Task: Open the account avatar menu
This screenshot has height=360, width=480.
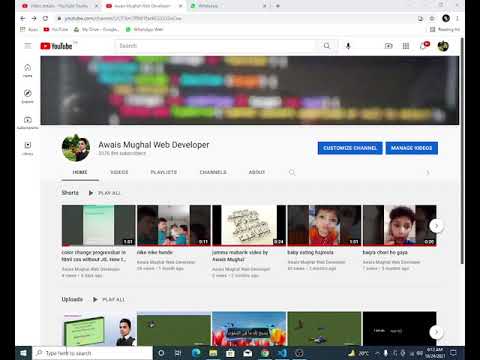Action: 443,46
